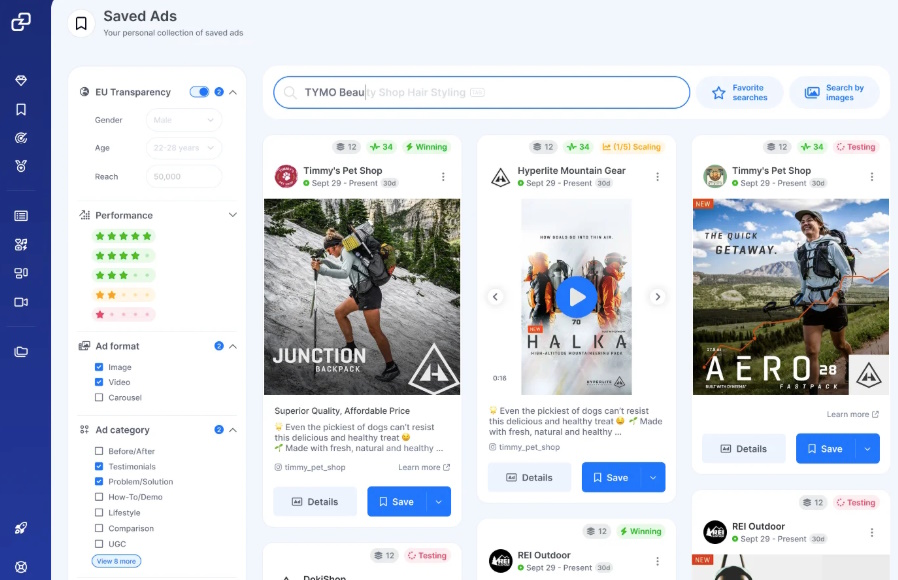Open Save dropdown arrow on Junction ad
This screenshot has height=580, width=898.
(439, 502)
